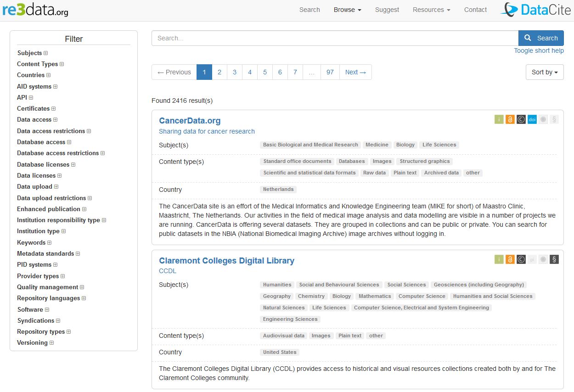Click the open access icon on Claremont Colleges result

click(x=510, y=259)
